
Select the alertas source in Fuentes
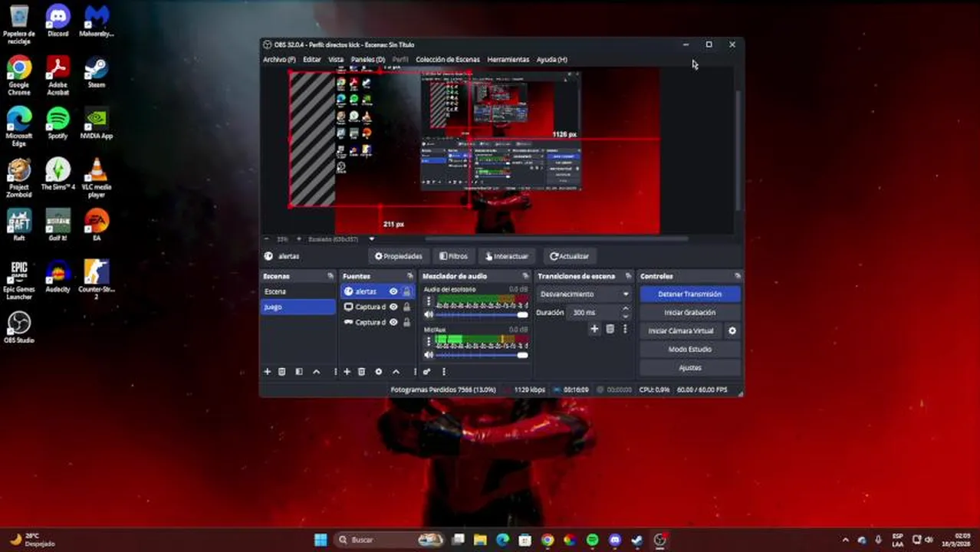pos(364,291)
